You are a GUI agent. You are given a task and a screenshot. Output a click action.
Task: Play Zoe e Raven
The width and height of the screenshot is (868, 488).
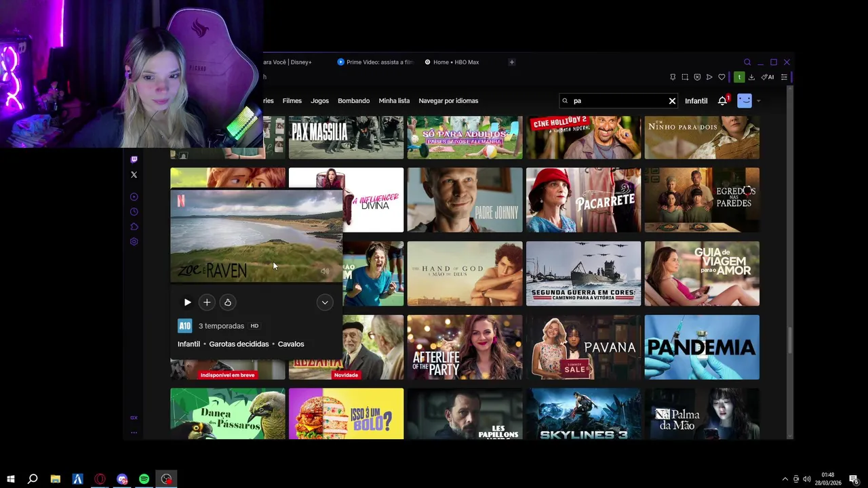187,302
